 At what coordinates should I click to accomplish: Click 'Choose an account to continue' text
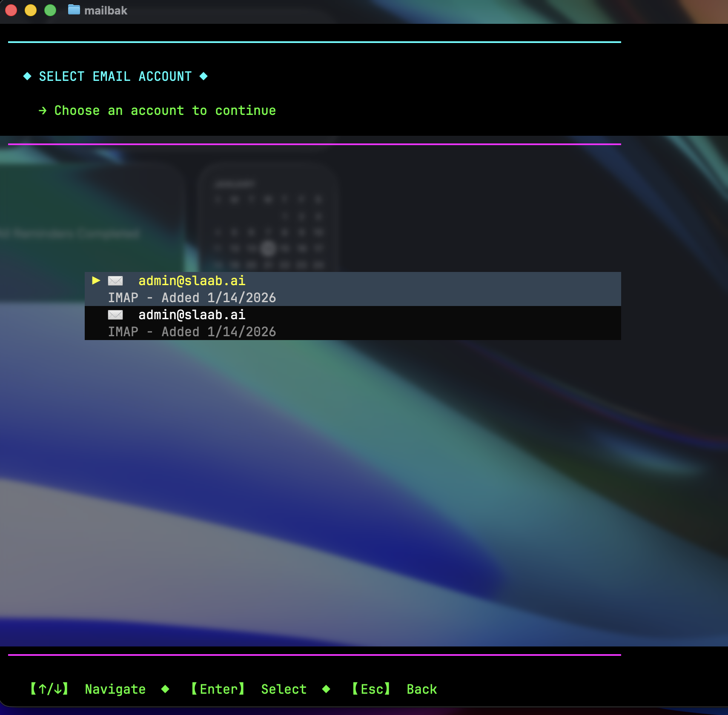165,111
